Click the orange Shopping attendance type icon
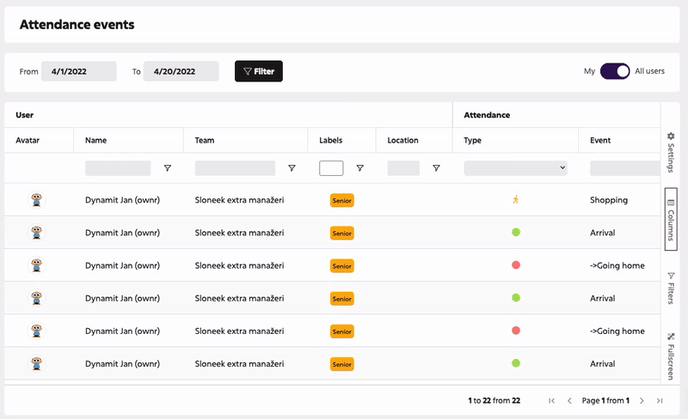Viewport: 688px width, 419px height. (516, 200)
